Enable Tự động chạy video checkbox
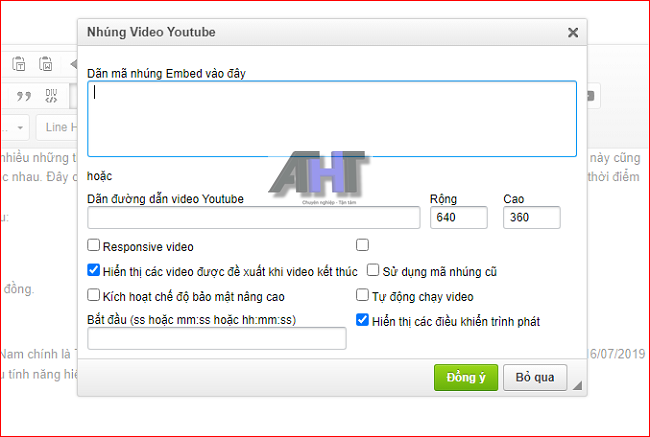The height and width of the screenshot is (437, 650). pyautogui.click(x=362, y=295)
